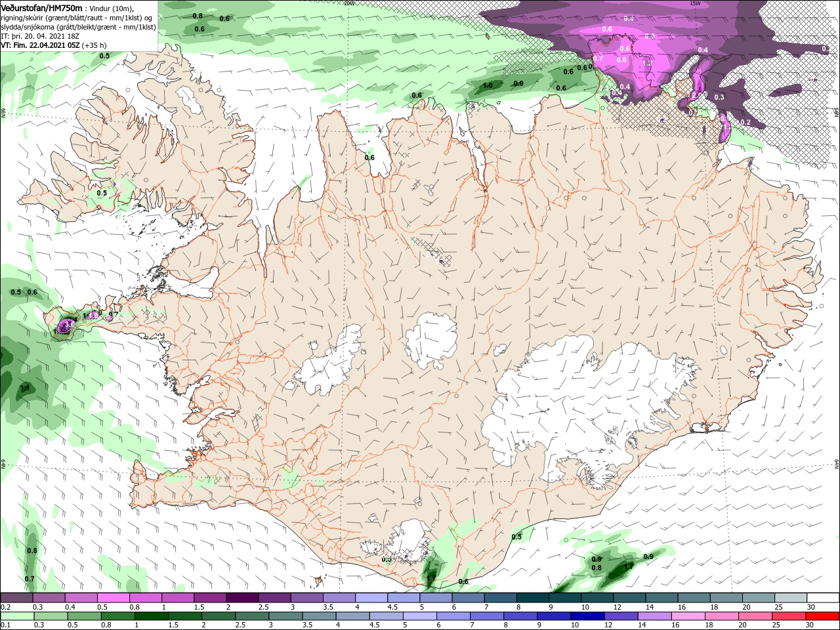
Task: Click the Veðurstofan/HM750m title text
Action: (41, 7)
